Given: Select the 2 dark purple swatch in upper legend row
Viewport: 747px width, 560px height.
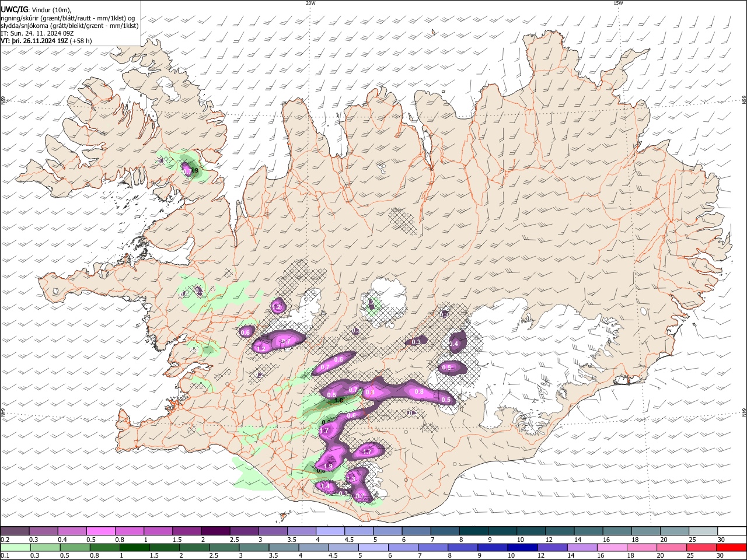Looking at the screenshot, I should point(215,531).
